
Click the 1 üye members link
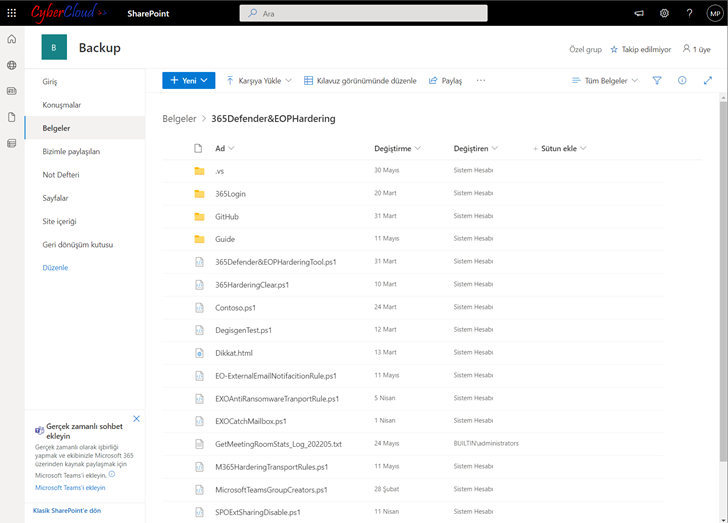[x=696, y=49]
